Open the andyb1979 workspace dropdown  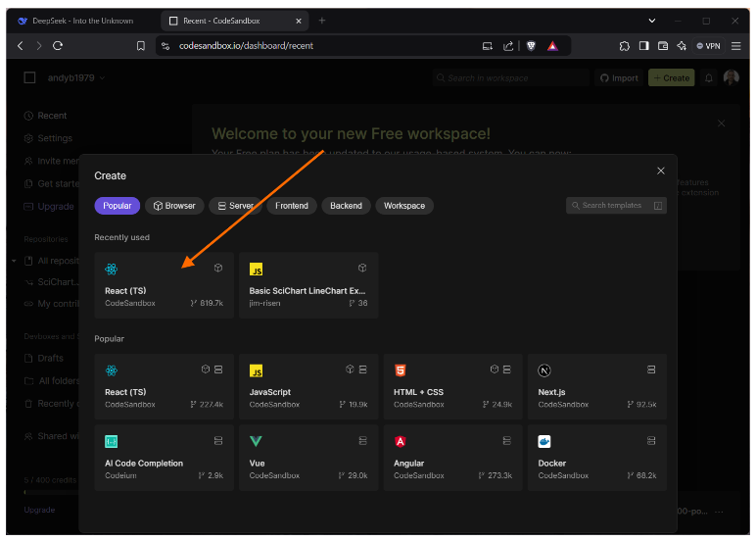point(76,77)
